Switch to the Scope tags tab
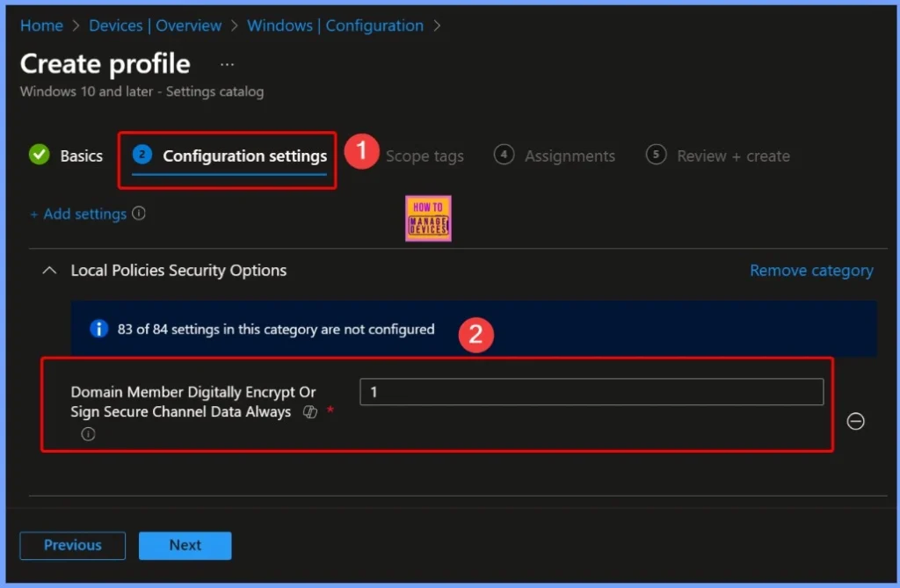 [x=425, y=156]
